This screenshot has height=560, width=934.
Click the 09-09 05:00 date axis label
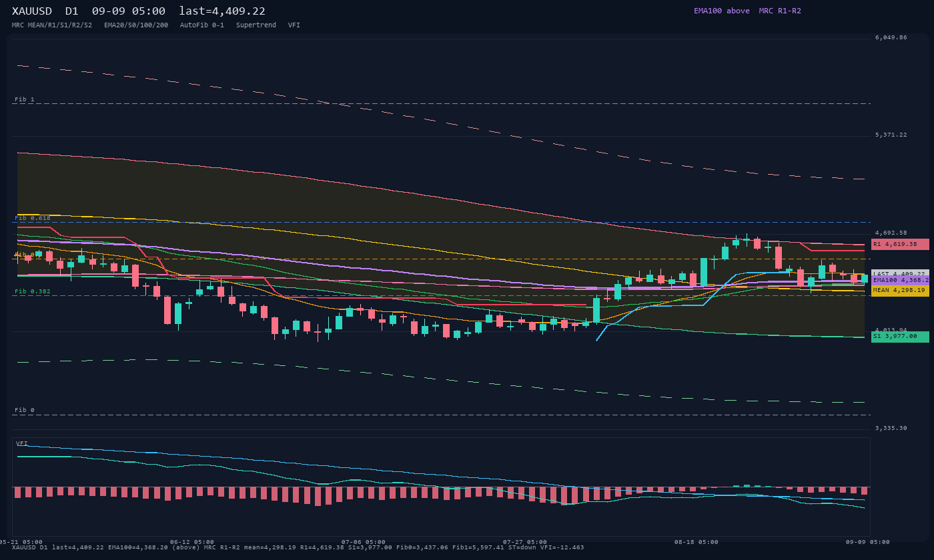tap(868, 543)
